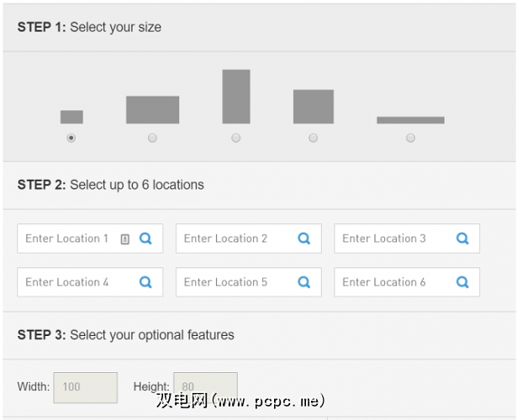Click the Height input box

205,387
